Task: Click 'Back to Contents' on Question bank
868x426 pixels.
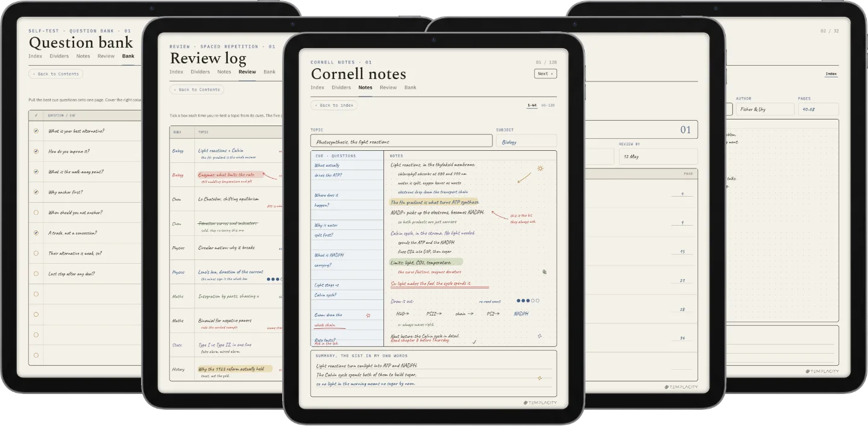Action: (x=55, y=74)
